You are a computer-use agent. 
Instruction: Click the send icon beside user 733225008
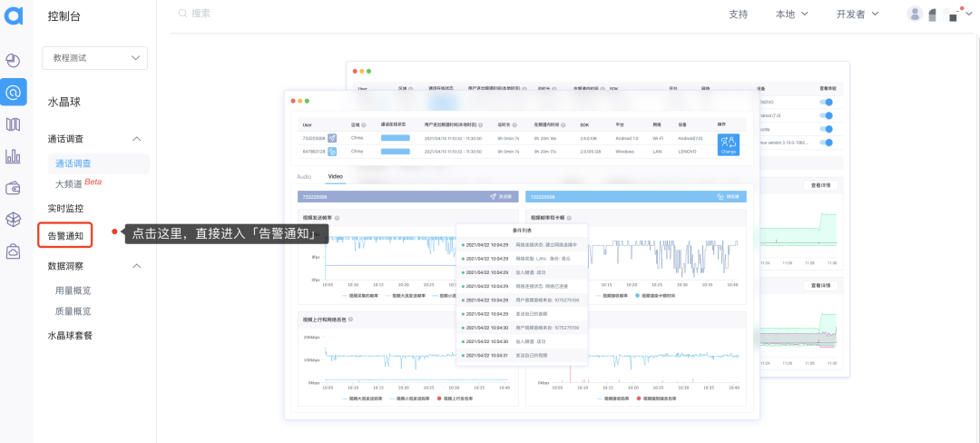point(332,138)
